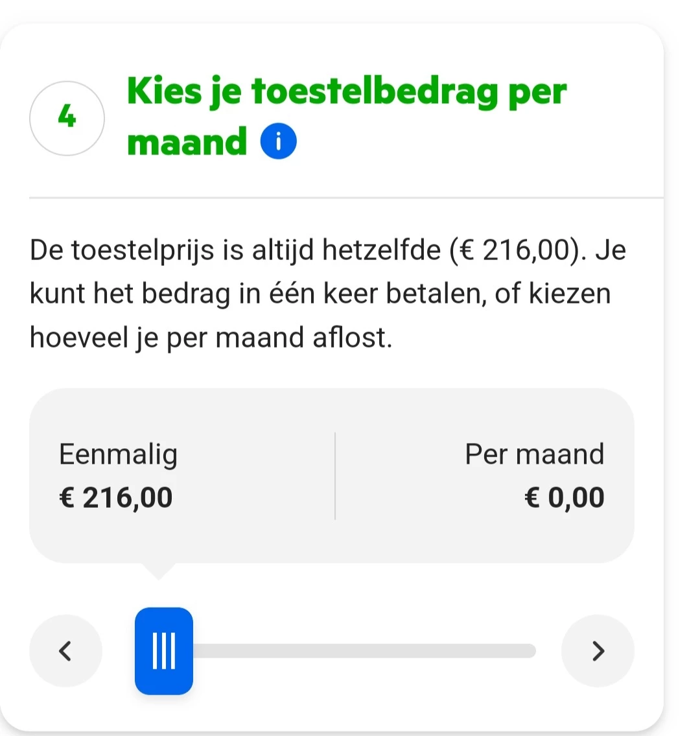Screen dimensions: 700x736
Task: Click the 'hoeveel je per maand aflost.' line
Action: tap(211, 338)
